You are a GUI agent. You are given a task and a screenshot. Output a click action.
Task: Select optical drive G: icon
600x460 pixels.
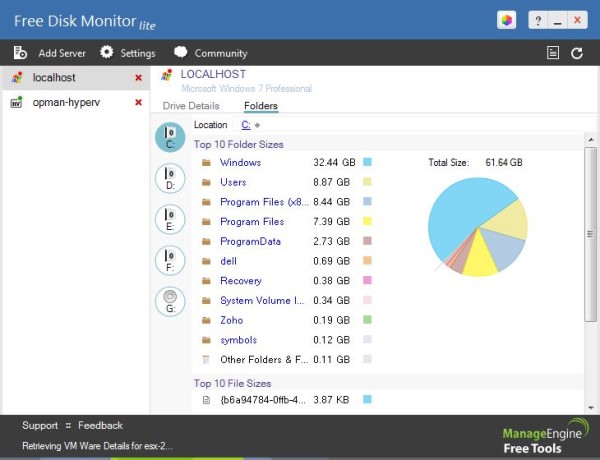tap(170, 302)
